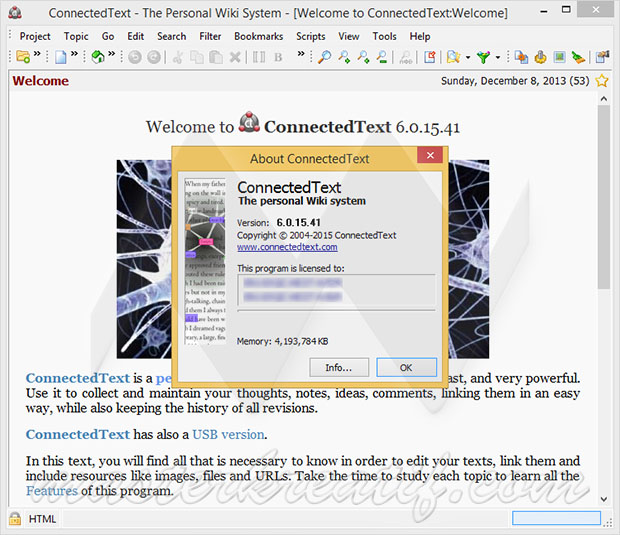Click the magnifier with minus icon
The width and height of the screenshot is (620, 535).
382,57
